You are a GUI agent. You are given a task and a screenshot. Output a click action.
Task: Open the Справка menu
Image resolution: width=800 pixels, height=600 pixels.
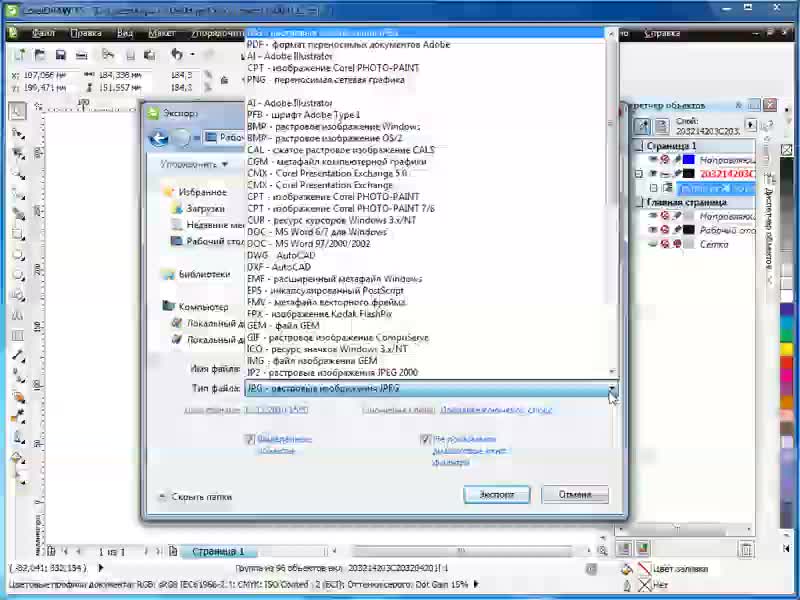662,33
